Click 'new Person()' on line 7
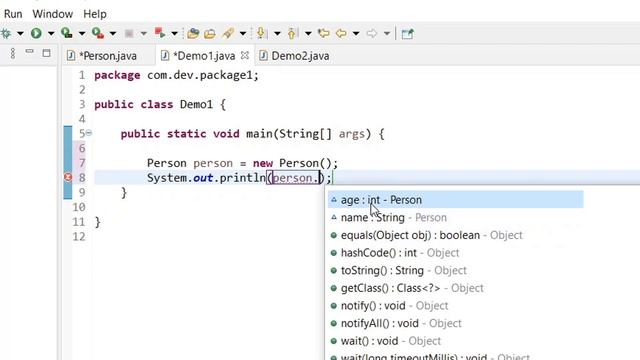 [x=293, y=163]
